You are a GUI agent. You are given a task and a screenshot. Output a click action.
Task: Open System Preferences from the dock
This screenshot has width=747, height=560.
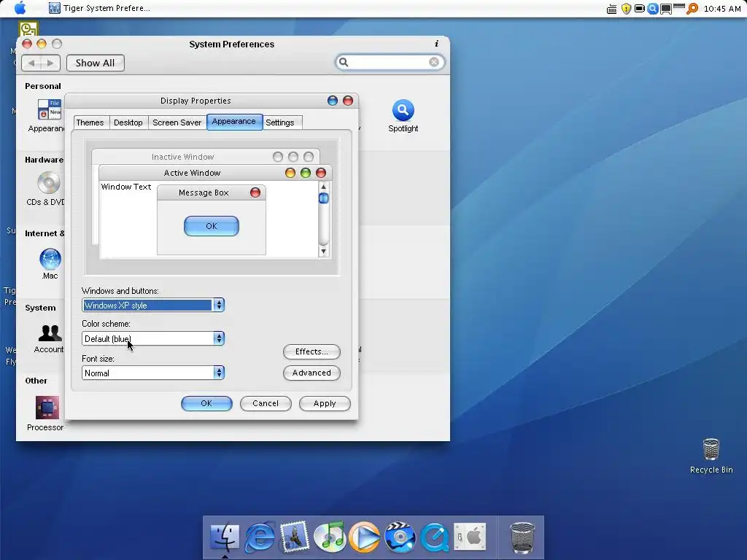pos(470,537)
